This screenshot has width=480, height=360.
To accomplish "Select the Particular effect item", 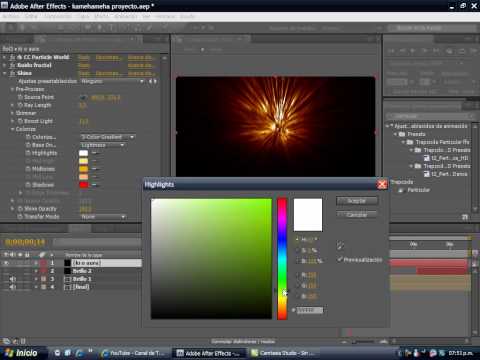I will pyautogui.click(x=418, y=190).
